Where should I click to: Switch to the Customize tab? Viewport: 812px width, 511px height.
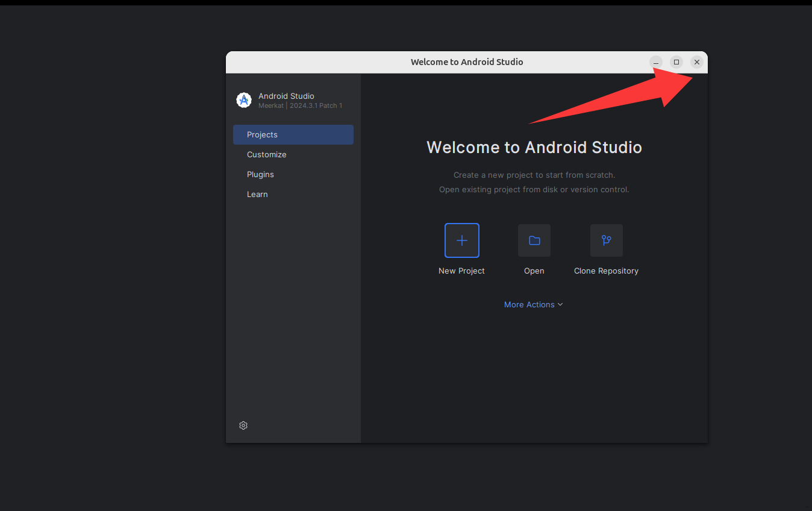[267, 154]
